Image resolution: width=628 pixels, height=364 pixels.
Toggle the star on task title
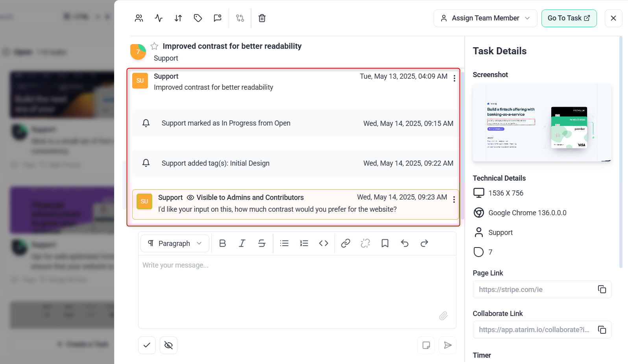pyautogui.click(x=154, y=46)
